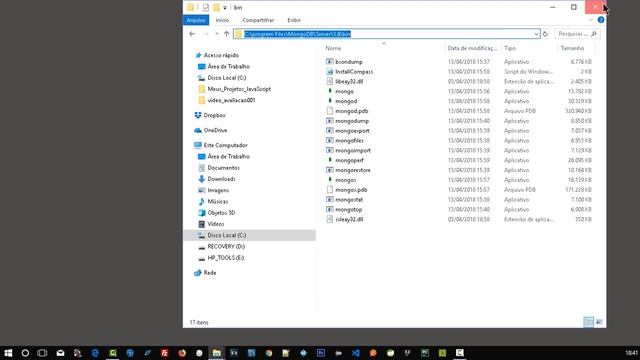Open Acesso rápido in the navigation pane
This screenshot has height=360, width=640.
221,55
